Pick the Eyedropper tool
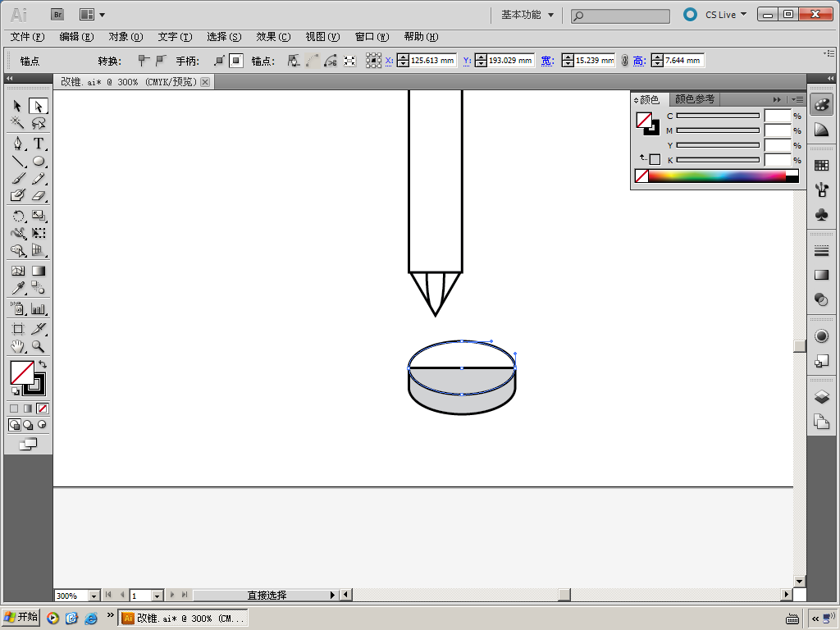The height and width of the screenshot is (630, 840). click(x=17, y=288)
